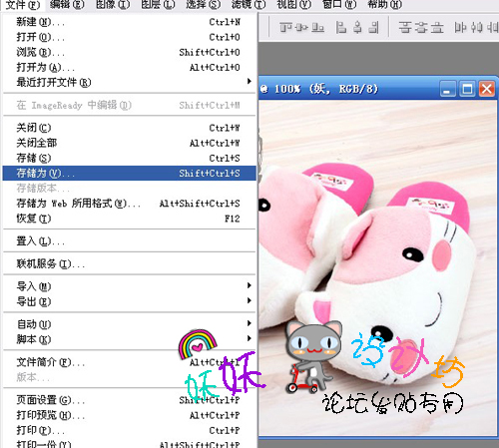Open the 自动 submenu
499x448 pixels.
pos(129,323)
